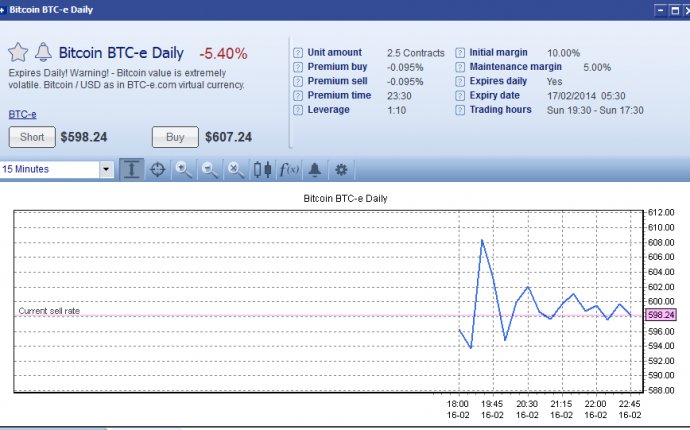This screenshot has width=690, height=430.
Task: Click the chart title Bitcoin BTC-e Daily
Action: point(345,198)
